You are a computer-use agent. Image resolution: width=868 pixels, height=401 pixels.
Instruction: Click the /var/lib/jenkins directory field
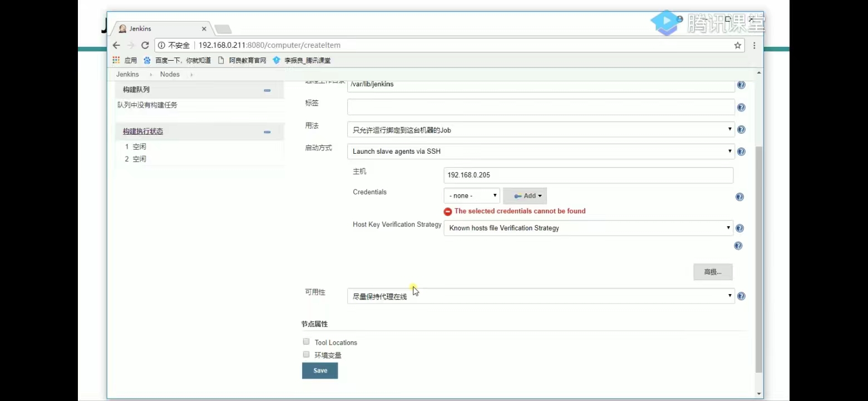[x=541, y=85]
